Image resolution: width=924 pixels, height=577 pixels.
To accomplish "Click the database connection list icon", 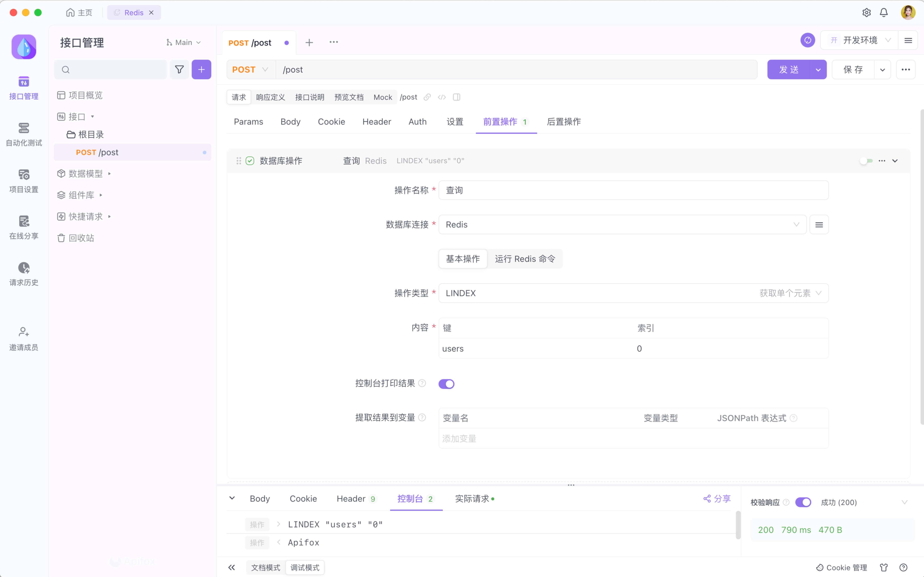I will click(819, 225).
